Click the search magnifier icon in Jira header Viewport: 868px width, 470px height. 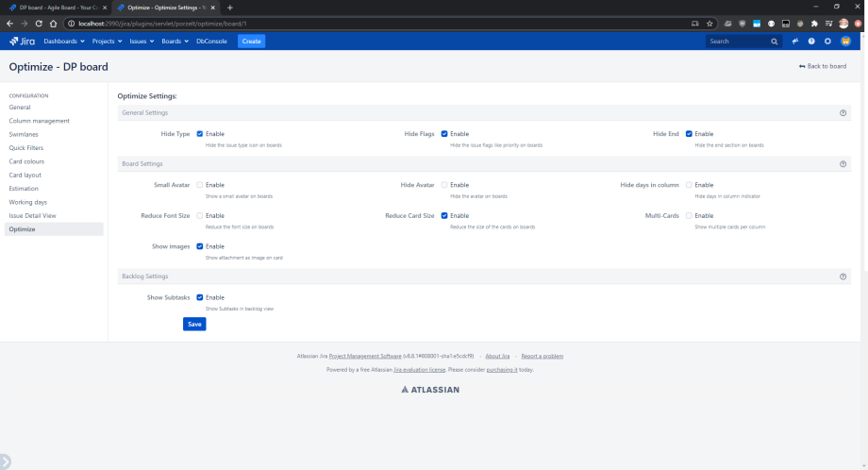pos(774,42)
